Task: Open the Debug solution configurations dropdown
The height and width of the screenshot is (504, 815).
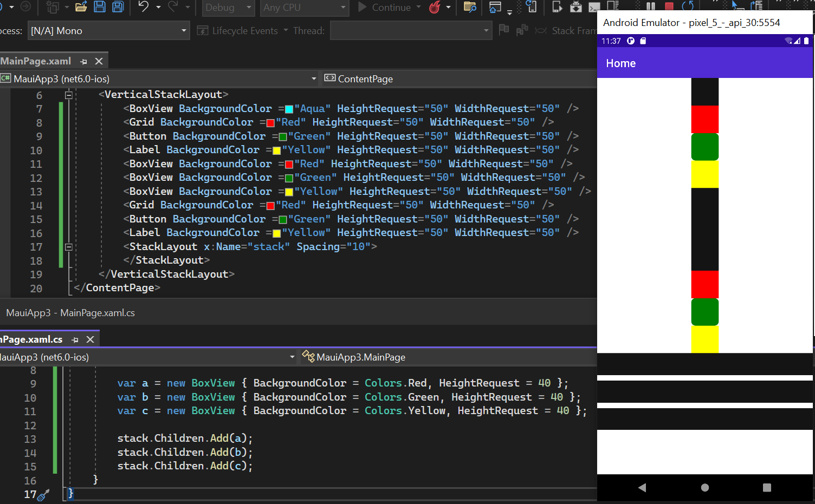Action: [228, 8]
